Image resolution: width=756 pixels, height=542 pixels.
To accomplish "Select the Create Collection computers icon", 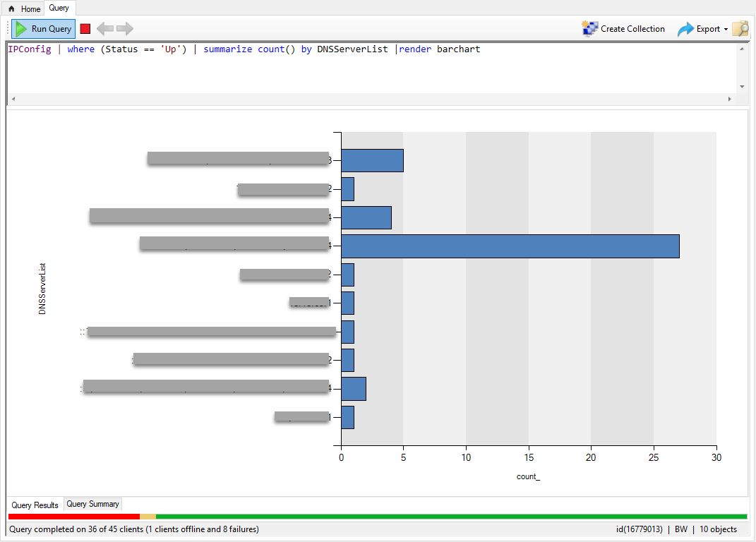I will point(589,28).
